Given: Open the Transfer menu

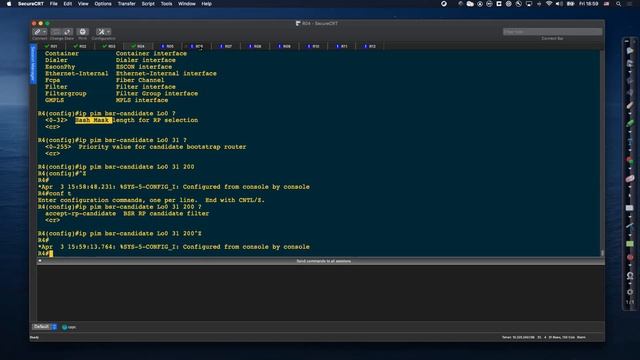Looking at the screenshot, I should click(x=127, y=4).
